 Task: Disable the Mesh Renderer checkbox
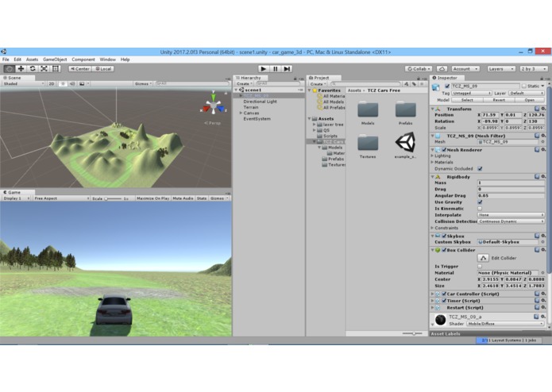pyautogui.click(x=444, y=150)
